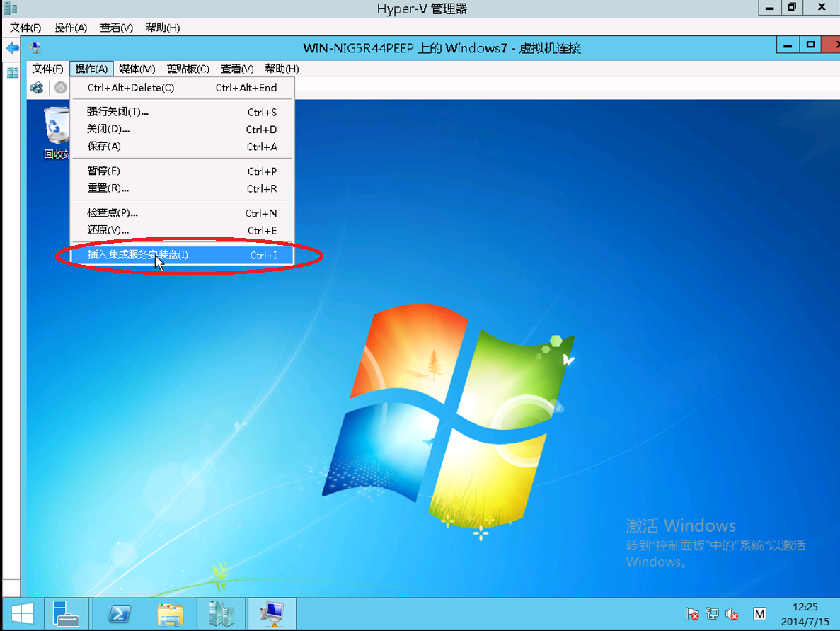The width and height of the screenshot is (840, 631).
Task: Choose 暂停(E) from the action menu
Action: tap(182, 171)
